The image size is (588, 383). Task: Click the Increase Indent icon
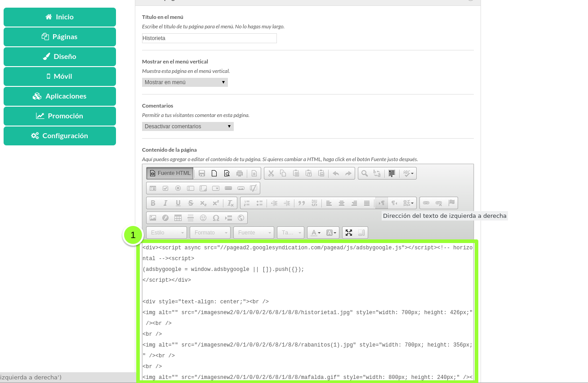pyautogui.click(x=287, y=203)
